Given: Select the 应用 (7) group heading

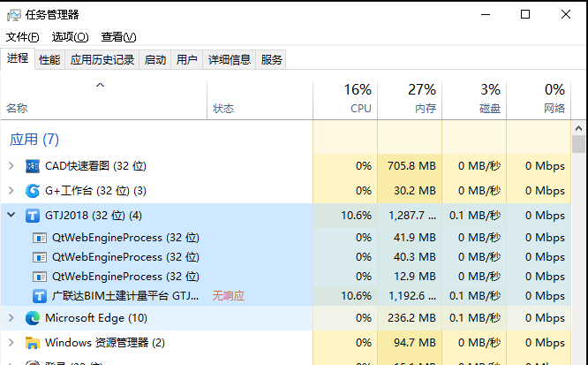Looking at the screenshot, I should 34,140.
